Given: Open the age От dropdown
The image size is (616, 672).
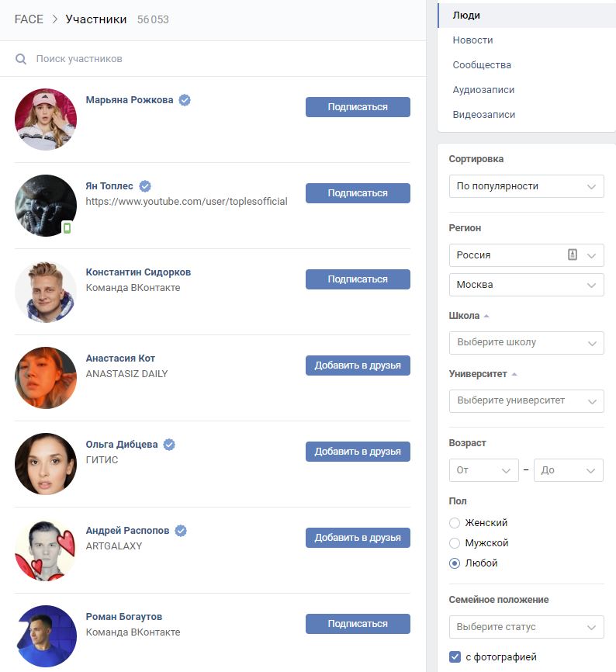Looking at the screenshot, I should click(483, 470).
